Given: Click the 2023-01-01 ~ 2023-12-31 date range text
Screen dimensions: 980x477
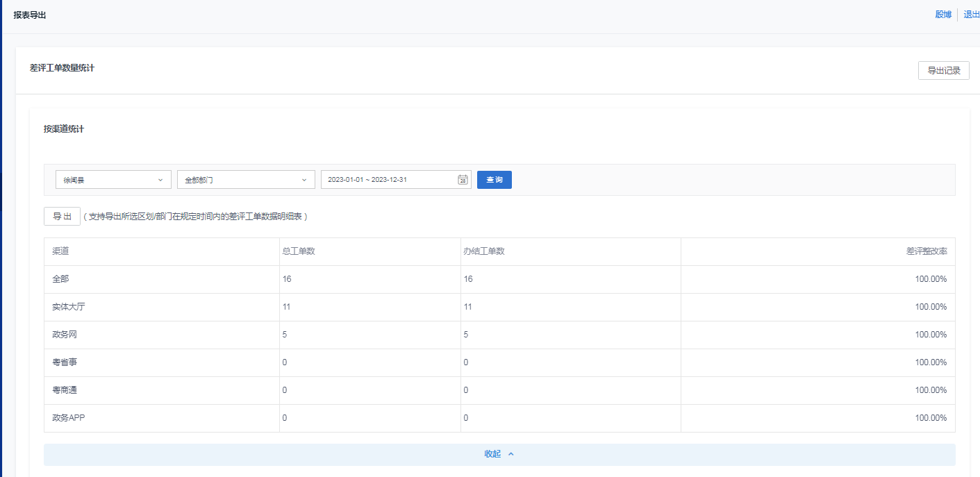Looking at the screenshot, I should (367, 180).
